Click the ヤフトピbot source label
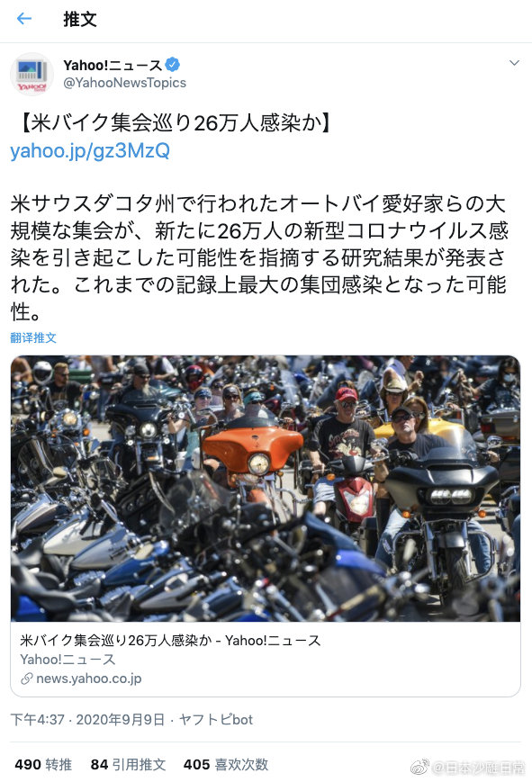532x782 pixels. pyautogui.click(x=216, y=720)
